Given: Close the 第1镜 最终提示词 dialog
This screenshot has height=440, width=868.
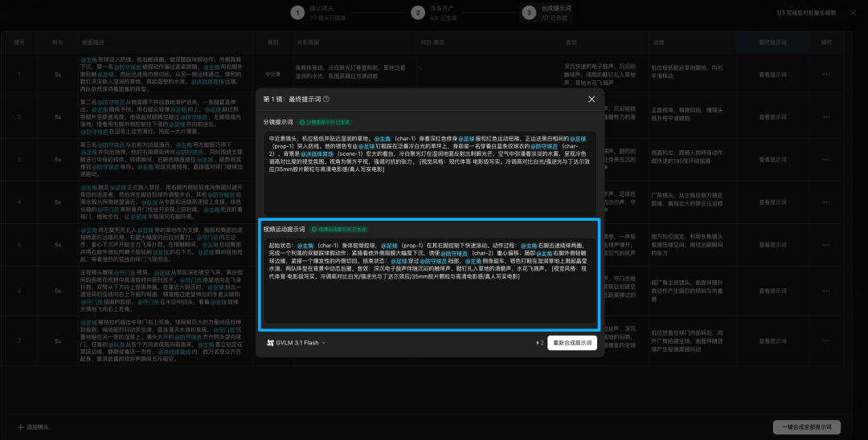Looking at the screenshot, I should point(592,99).
